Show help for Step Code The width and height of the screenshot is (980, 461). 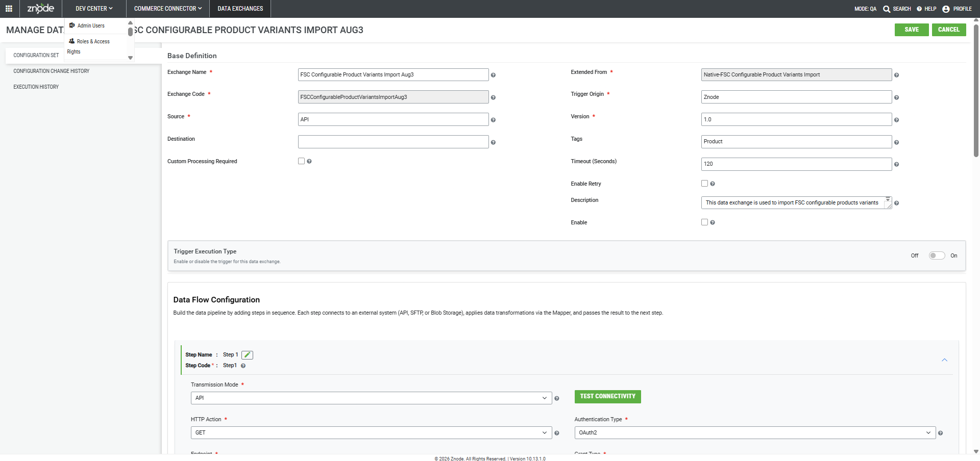coord(243,366)
